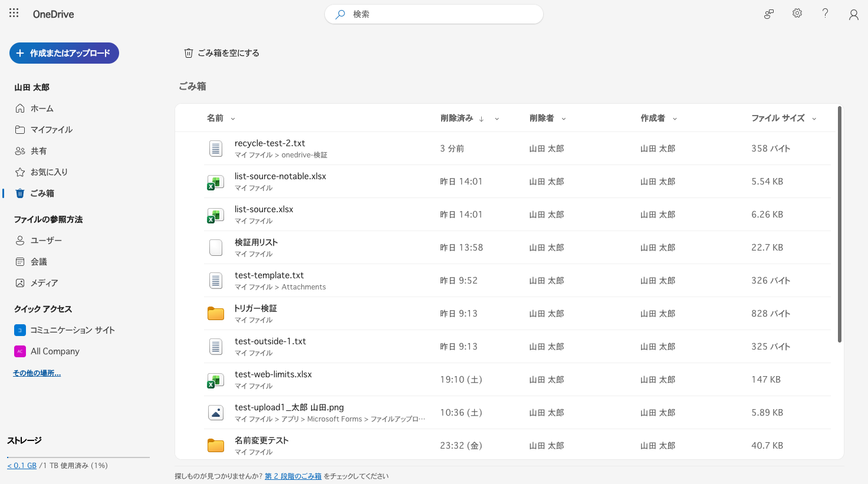868x484 pixels.
Task: Toggle the 削除済み sort direction arrow
Action: 481,118
